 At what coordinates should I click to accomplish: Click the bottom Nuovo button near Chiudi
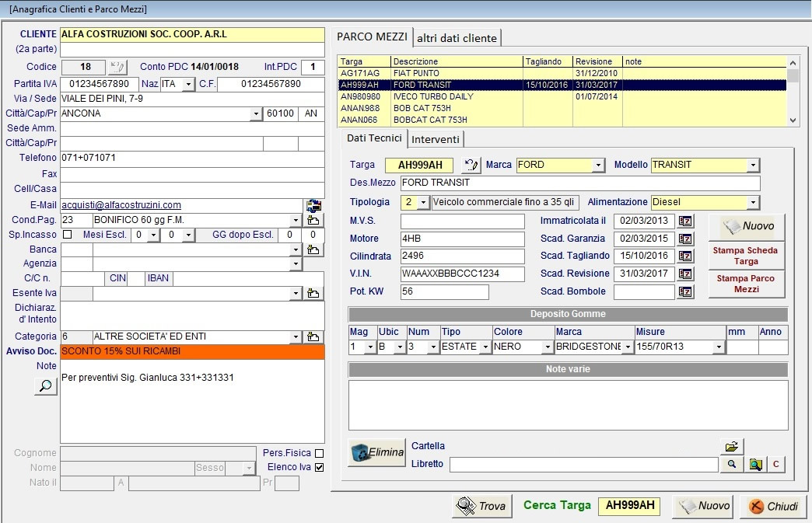705,507
